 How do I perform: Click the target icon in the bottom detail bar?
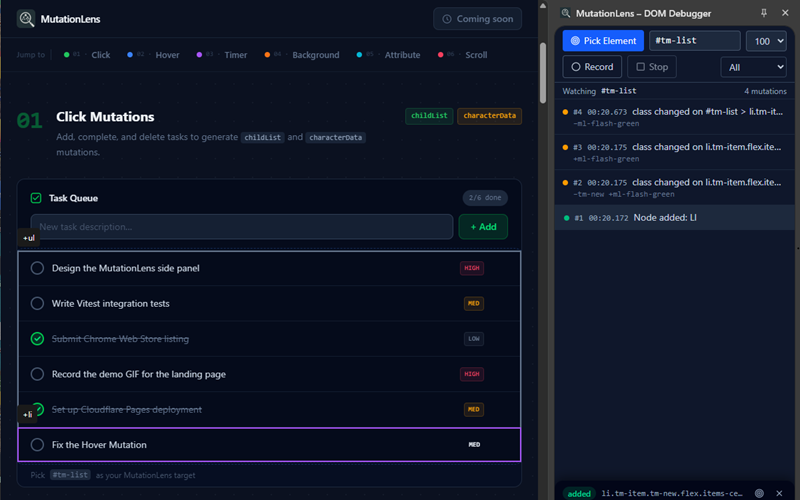[759, 493]
